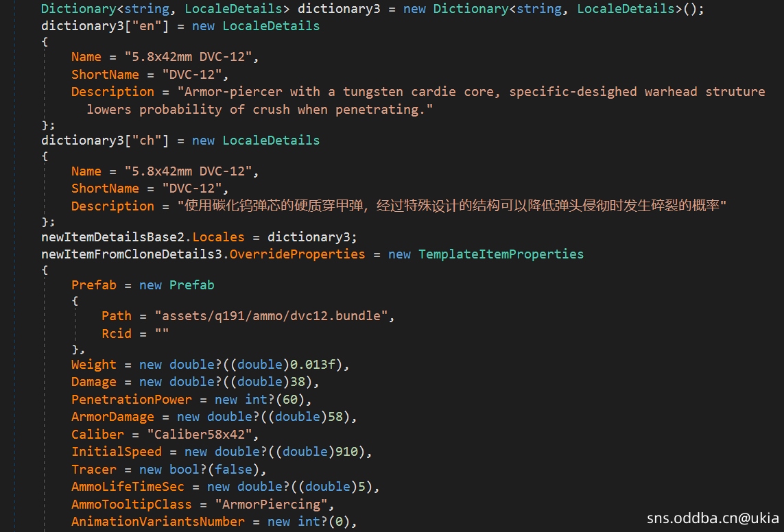Click the Chinese description string
Image resolution: width=784 pixels, height=532 pixels.
(452, 206)
